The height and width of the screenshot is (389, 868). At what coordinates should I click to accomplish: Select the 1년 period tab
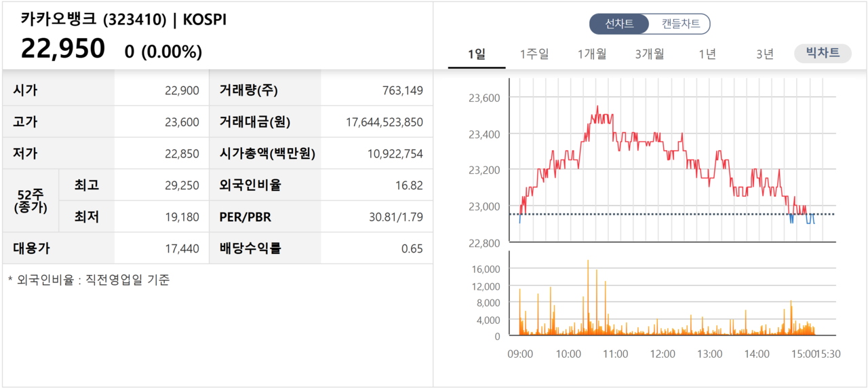pos(707,54)
